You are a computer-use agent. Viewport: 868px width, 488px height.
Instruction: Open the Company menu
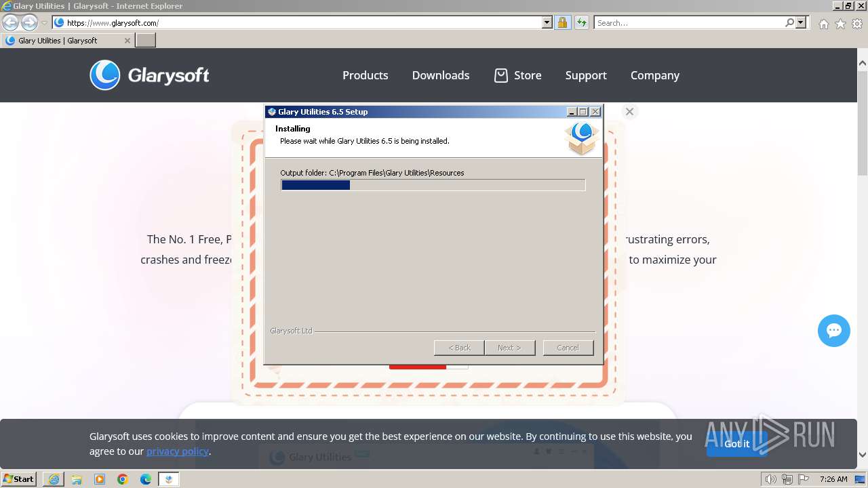click(655, 75)
